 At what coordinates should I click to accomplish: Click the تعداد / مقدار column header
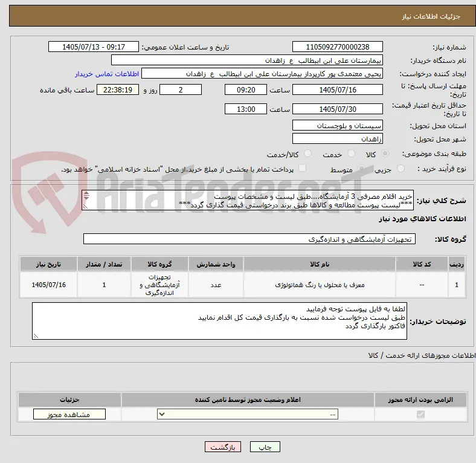point(104,264)
